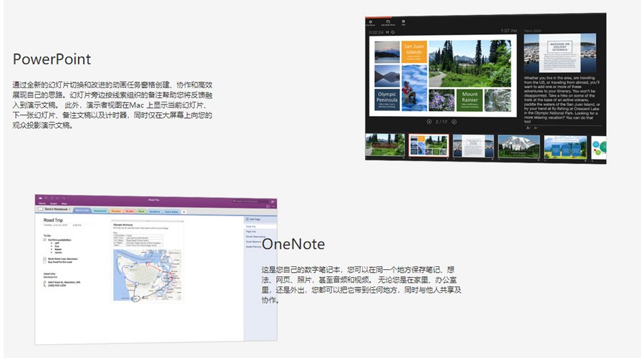
Task: Open the Home menu in OneNote
Action: coord(42,203)
